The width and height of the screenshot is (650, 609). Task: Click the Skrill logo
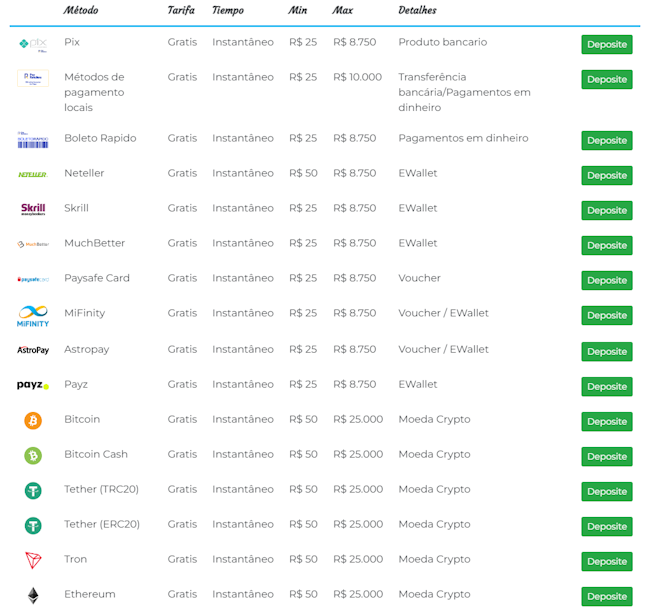pos(33,209)
